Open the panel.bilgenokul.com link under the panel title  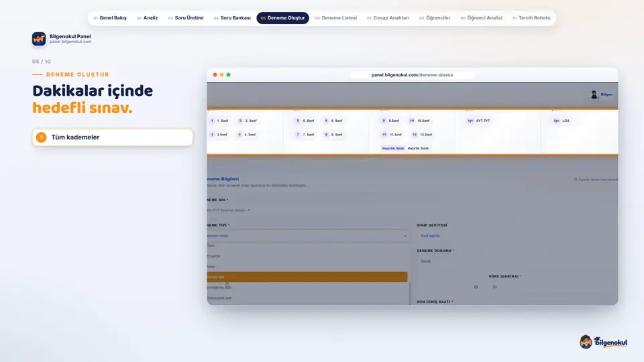(70, 42)
